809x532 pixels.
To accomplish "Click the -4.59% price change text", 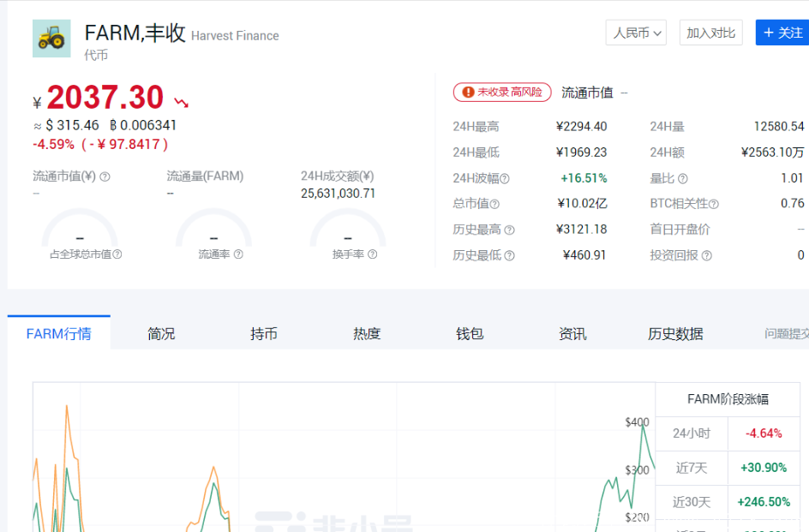I will coord(54,144).
